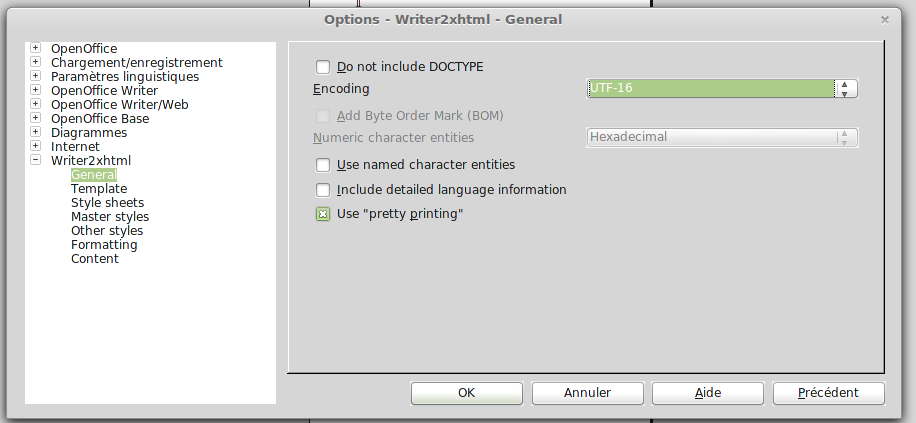Select Internet label in tree
Viewport: 916px width, 423px height.
[75, 147]
